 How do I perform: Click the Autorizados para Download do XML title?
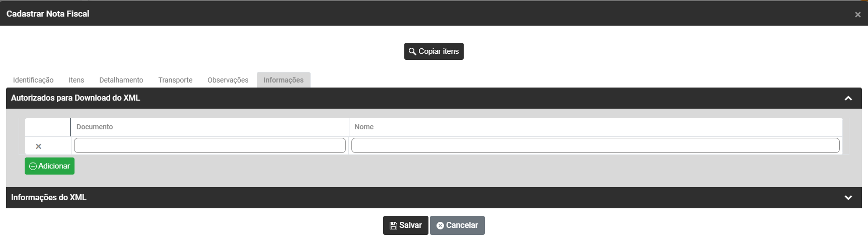[x=76, y=98]
